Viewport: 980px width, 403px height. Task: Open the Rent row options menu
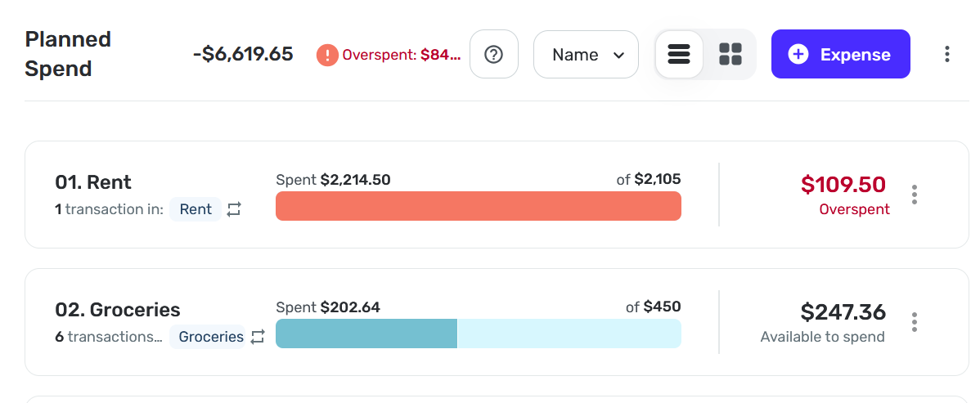coord(915,195)
